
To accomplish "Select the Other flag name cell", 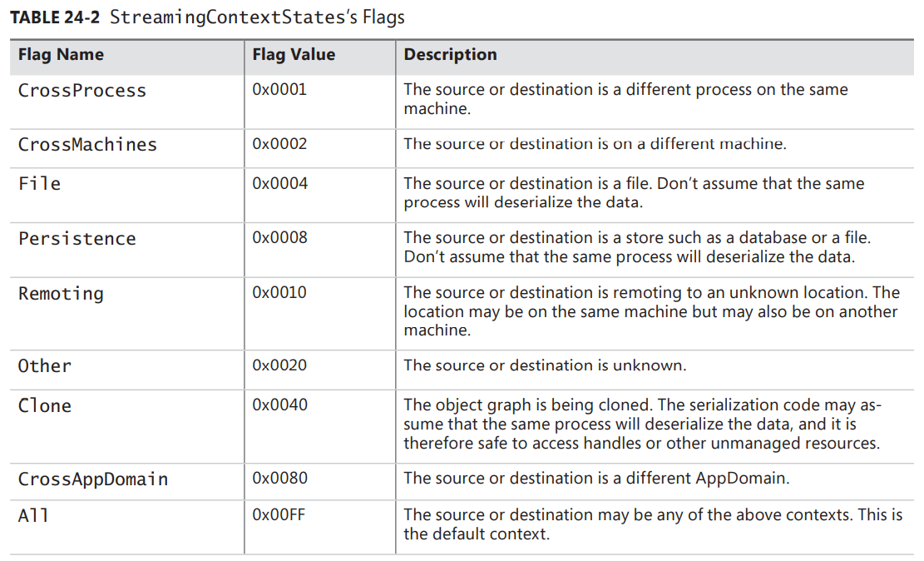I will [x=44, y=366].
